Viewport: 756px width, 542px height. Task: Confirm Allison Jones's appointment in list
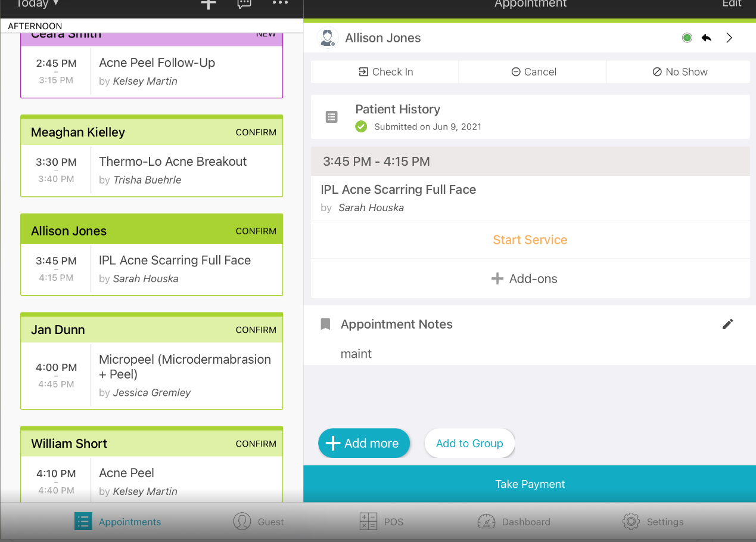click(x=256, y=231)
